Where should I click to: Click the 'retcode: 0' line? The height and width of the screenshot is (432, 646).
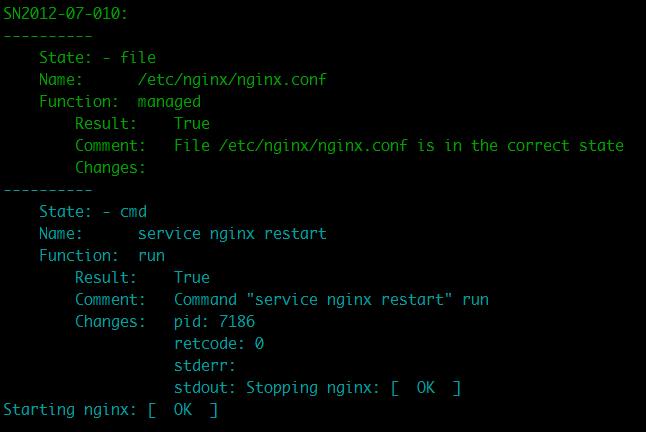[x=219, y=343]
